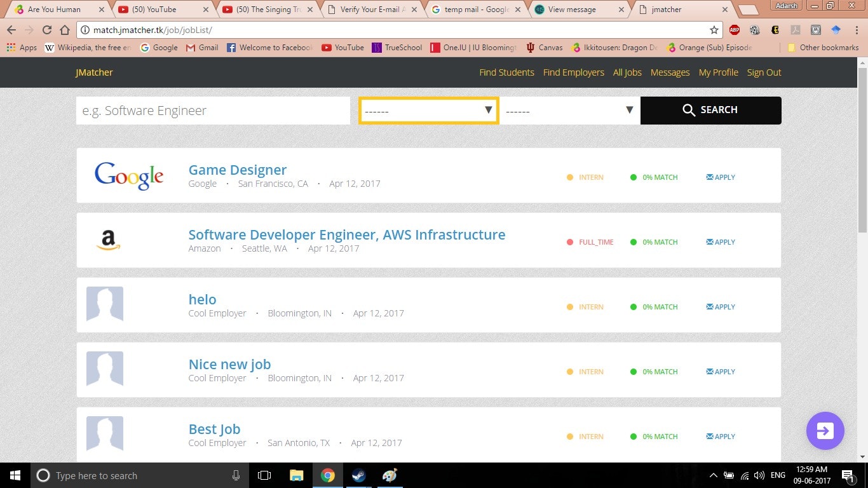
Task: Open the first highlighted filter dropdown
Action: tap(429, 111)
